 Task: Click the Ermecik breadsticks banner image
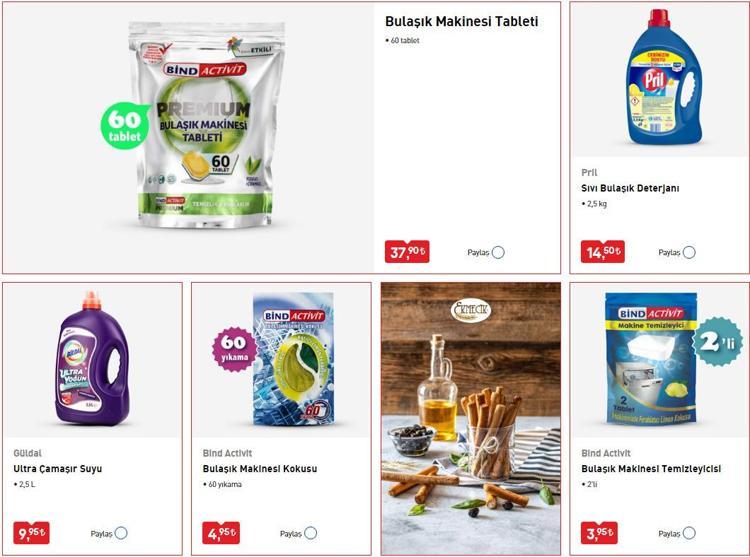pyautogui.click(x=471, y=418)
